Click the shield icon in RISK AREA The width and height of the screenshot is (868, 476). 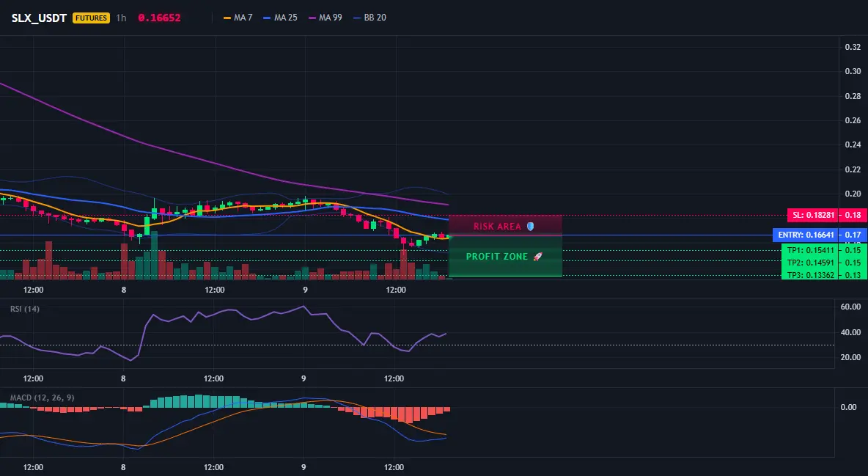pos(530,226)
